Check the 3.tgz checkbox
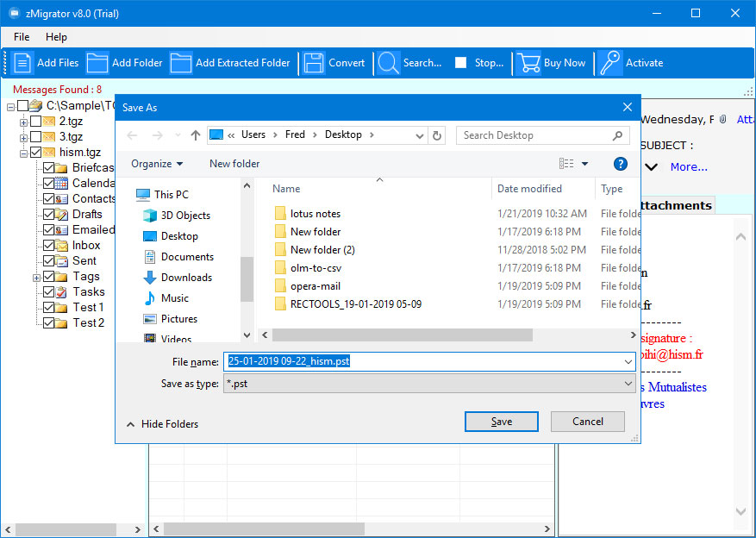Image resolution: width=756 pixels, height=538 pixels. 35,137
